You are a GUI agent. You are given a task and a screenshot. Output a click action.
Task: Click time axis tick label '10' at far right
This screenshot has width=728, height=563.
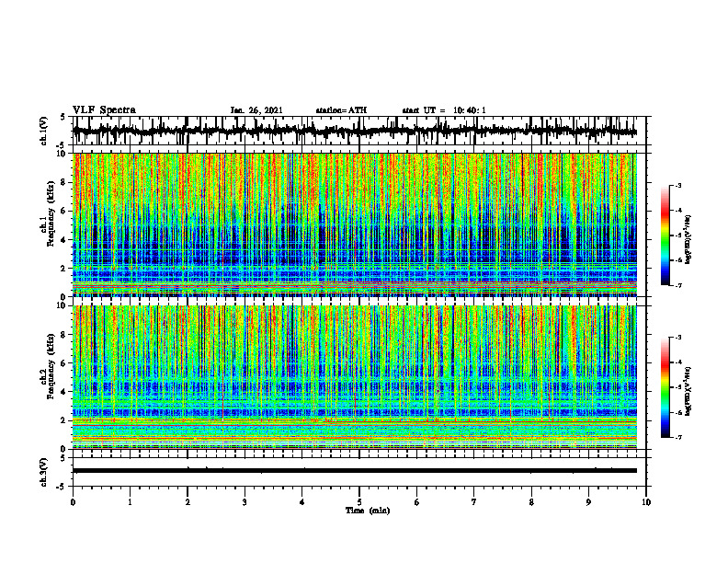[646, 502]
